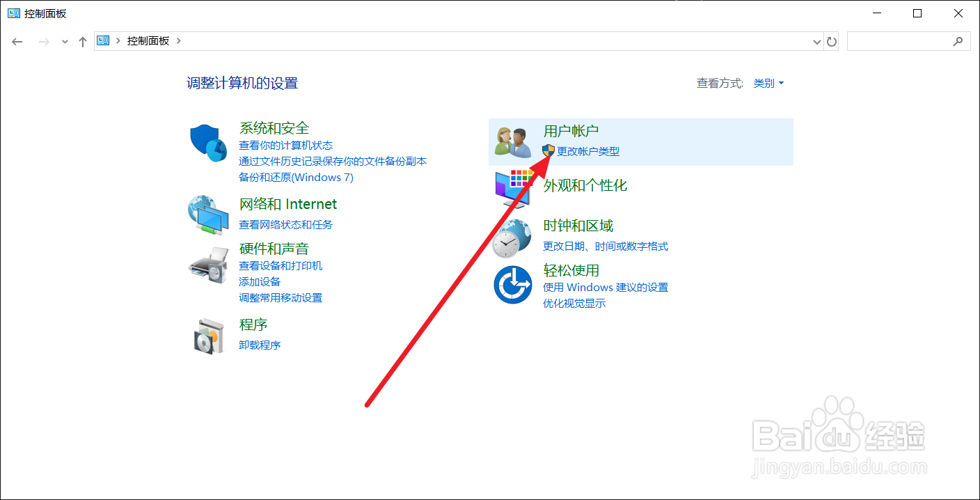Click the back navigation arrow
Image resolution: width=980 pixels, height=500 pixels.
coord(17,41)
